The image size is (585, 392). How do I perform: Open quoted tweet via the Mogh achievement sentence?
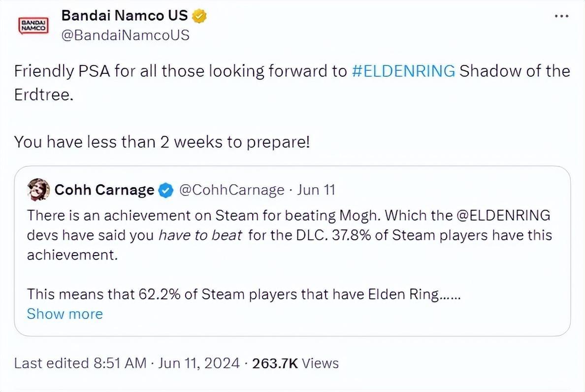pos(197,216)
